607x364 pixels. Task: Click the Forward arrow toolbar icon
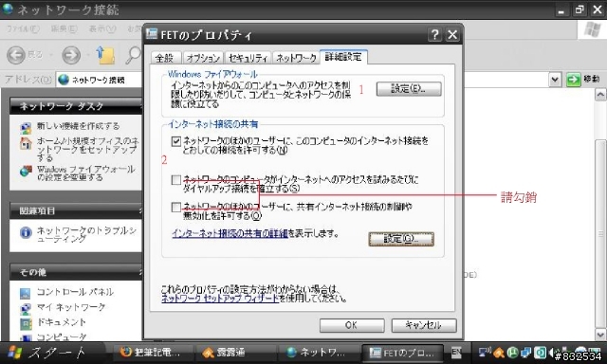[x=71, y=55]
